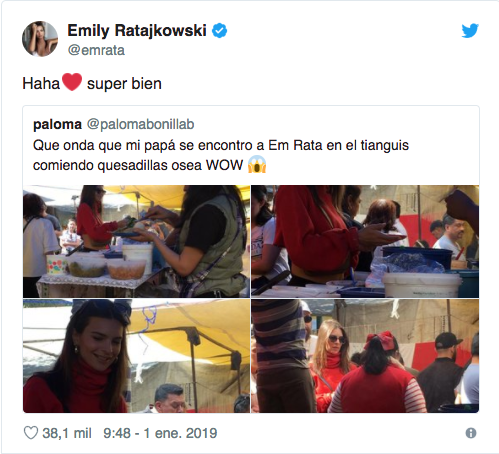499x454 pixels.
Task: Visit the @emrata handle
Action: pyautogui.click(x=96, y=50)
